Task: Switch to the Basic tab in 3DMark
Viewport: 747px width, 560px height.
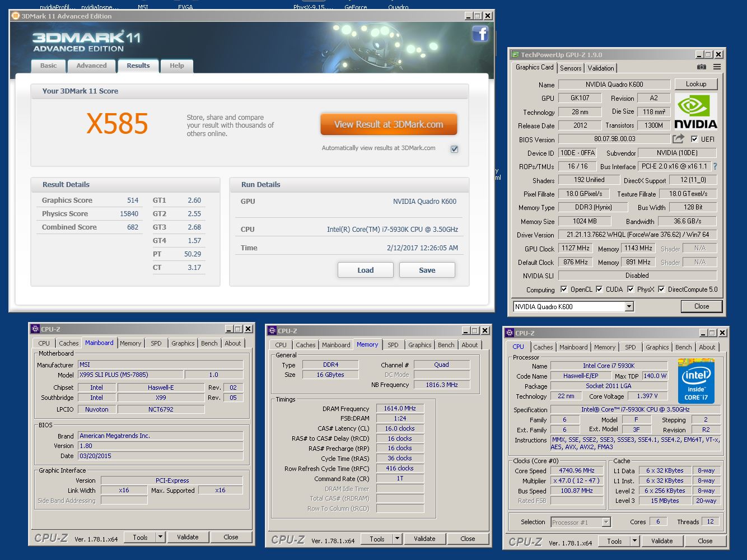Action: [48, 66]
